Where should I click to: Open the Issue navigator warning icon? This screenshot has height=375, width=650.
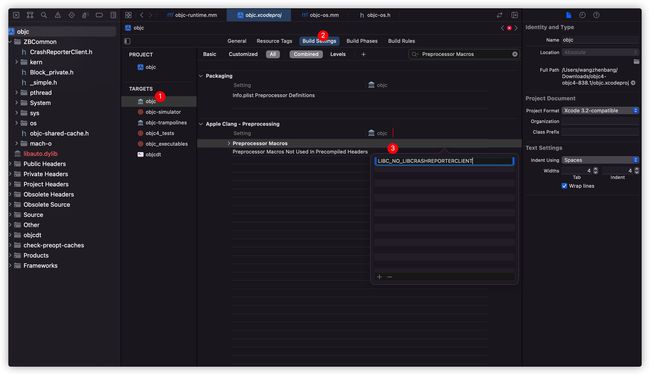(58, 15)
